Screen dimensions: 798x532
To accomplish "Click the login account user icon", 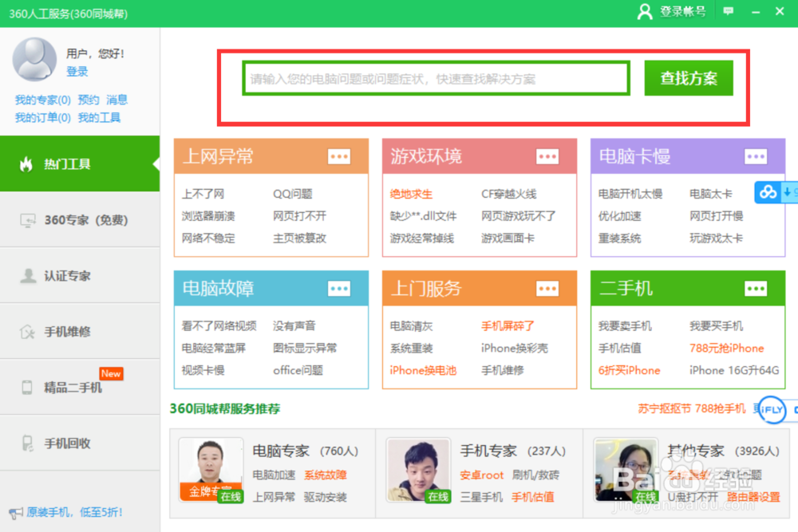I will [645, 11].
